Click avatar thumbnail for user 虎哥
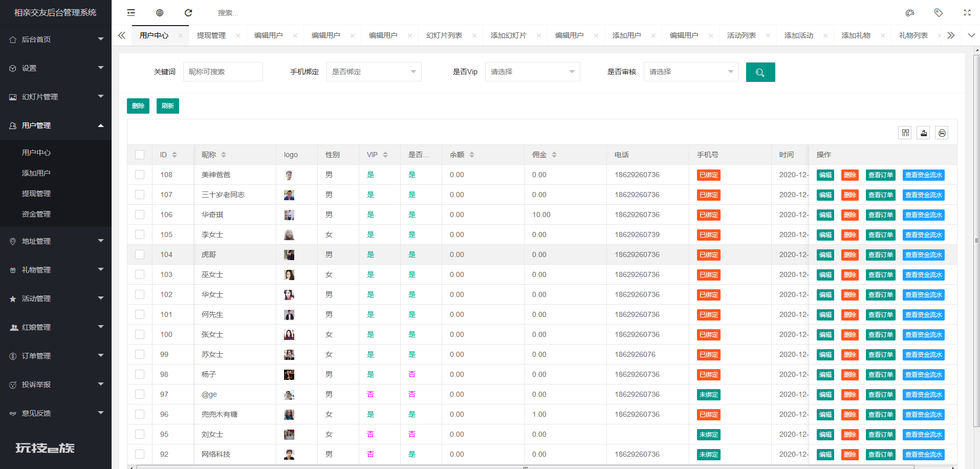Image resolution: width=980 pixels, height=469 pixels. [x=289, y=255]
